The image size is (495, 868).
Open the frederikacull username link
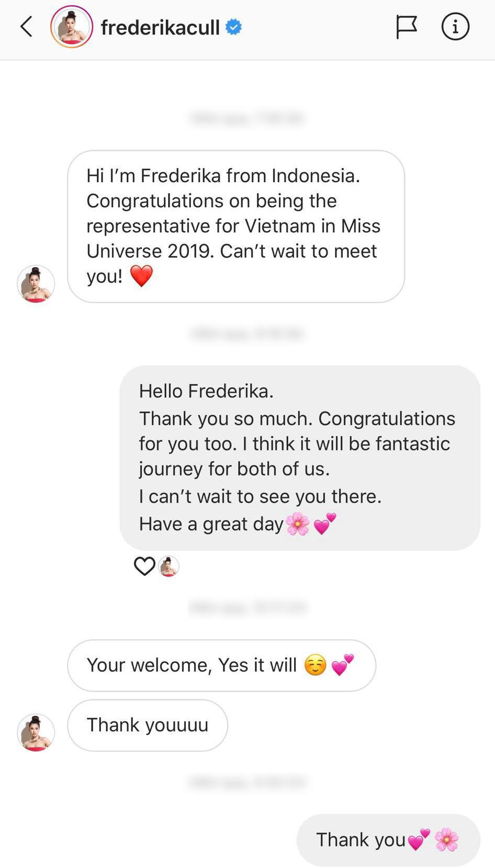(160, 27)
